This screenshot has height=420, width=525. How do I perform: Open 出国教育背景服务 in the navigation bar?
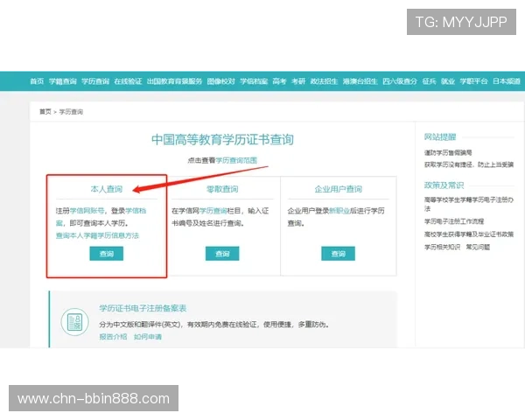pyautogui.click(x=174, y=81)
